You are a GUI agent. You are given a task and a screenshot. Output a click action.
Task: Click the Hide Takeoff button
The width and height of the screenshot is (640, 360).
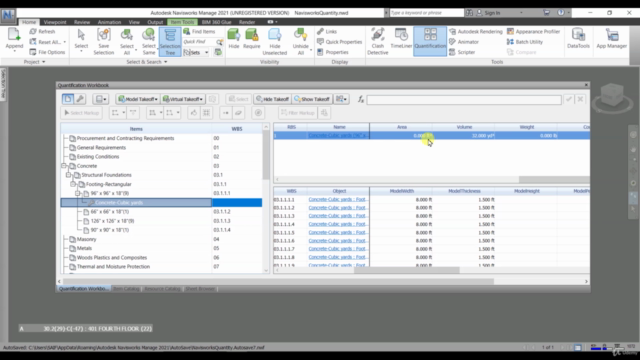click(x=272, y=99)
